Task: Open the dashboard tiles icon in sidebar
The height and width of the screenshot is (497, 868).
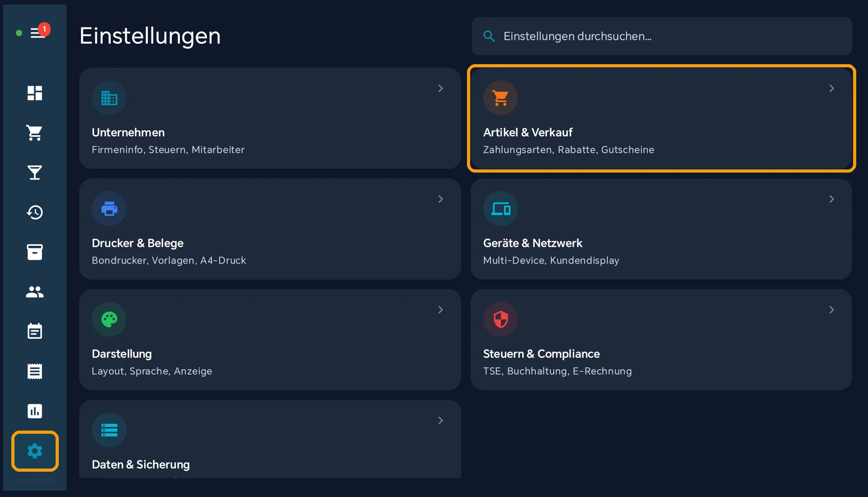Action: [35, 93]
